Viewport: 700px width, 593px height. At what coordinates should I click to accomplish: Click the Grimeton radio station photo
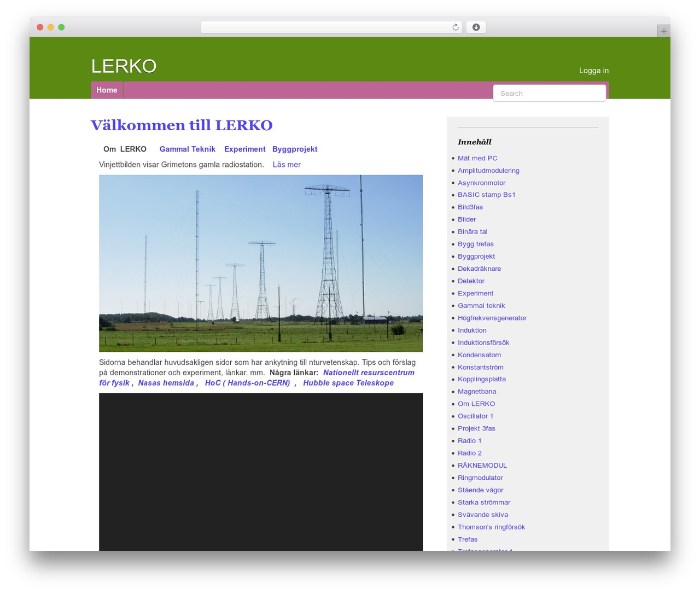pos(261,263)
